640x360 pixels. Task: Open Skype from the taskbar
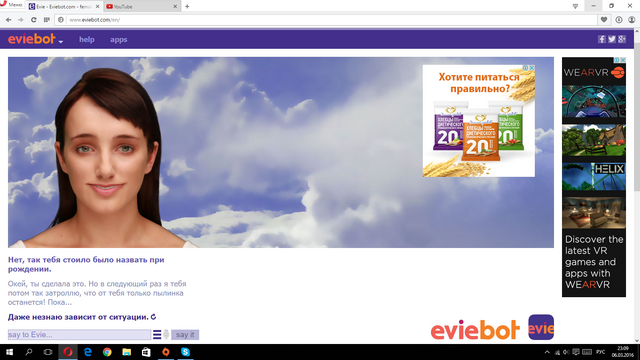(x=185, y=352)
